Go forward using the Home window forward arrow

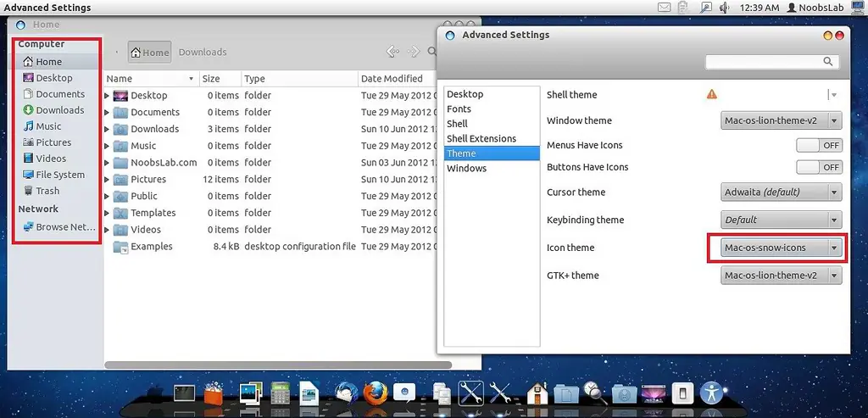click(x=414, y=52)
